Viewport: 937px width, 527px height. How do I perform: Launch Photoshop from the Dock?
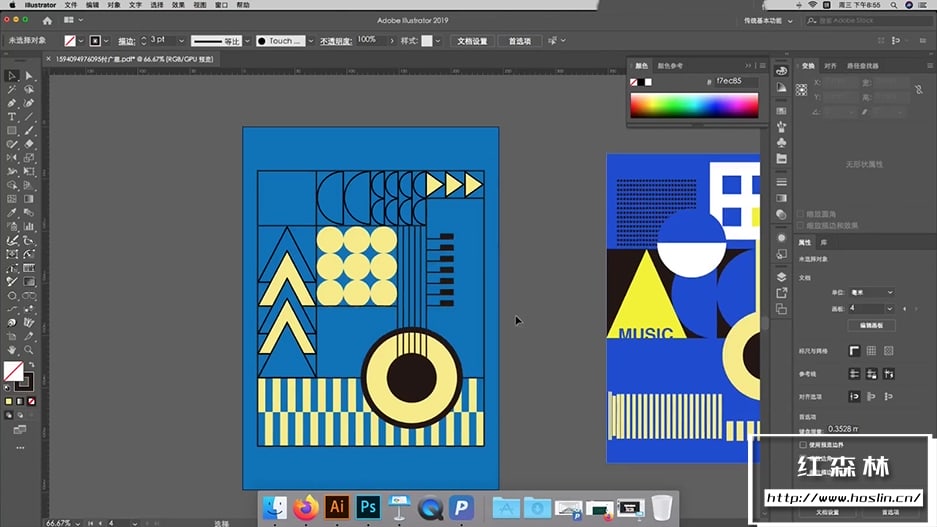[x=368, y=507]
